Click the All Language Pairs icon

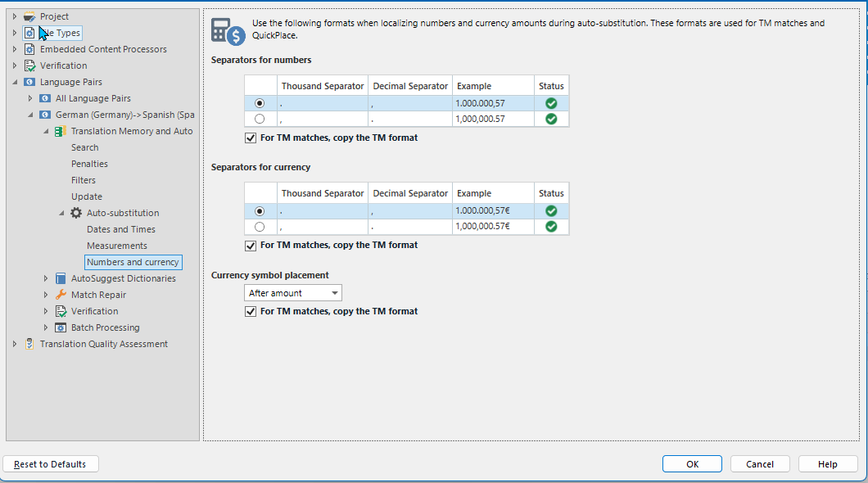pos(45,98)
